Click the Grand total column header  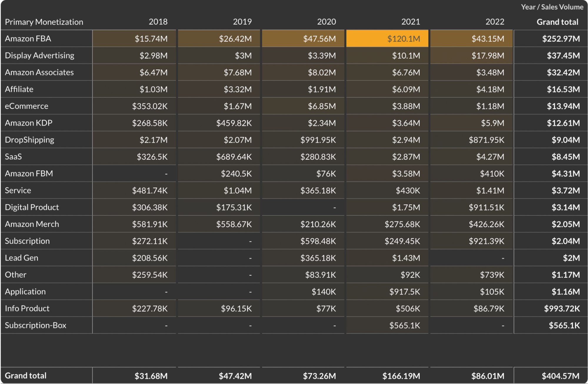click(557, 22)
